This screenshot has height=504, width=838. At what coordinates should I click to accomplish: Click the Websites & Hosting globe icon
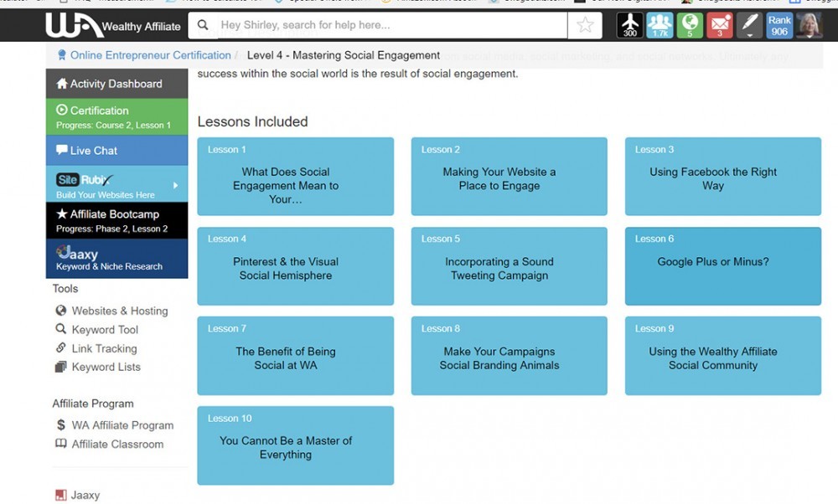click(61, 311)
